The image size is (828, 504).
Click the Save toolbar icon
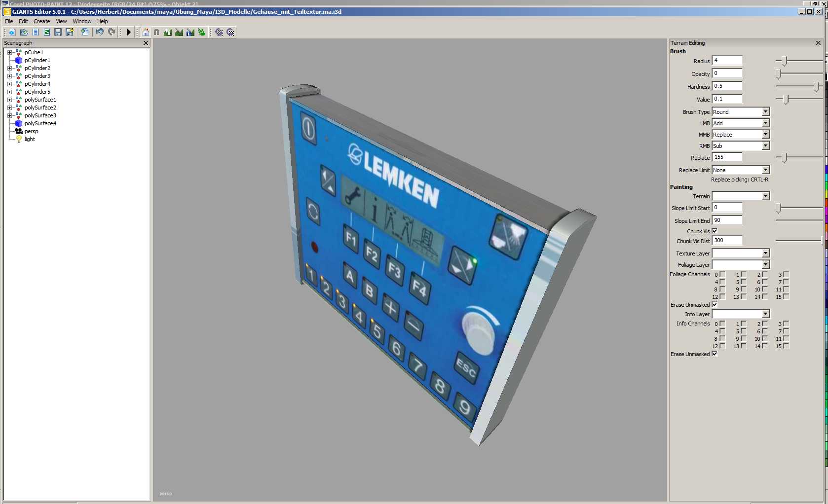tap(58, 32)
